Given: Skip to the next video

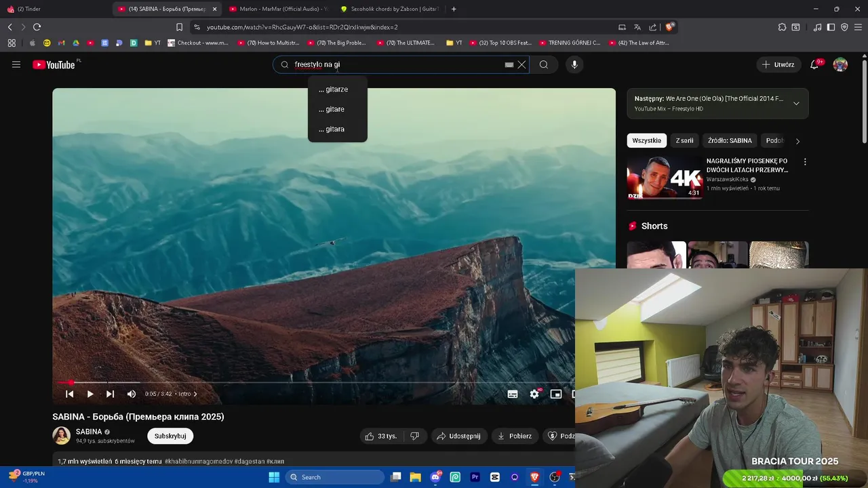Looking at the screenshot, I should (x=110, y=394).
